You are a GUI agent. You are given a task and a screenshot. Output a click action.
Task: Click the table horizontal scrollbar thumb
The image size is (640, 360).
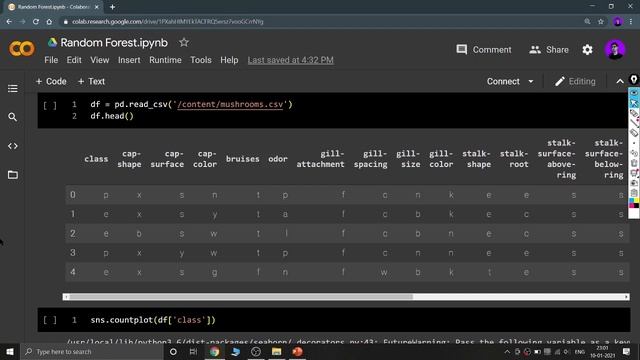pos(241,297)
